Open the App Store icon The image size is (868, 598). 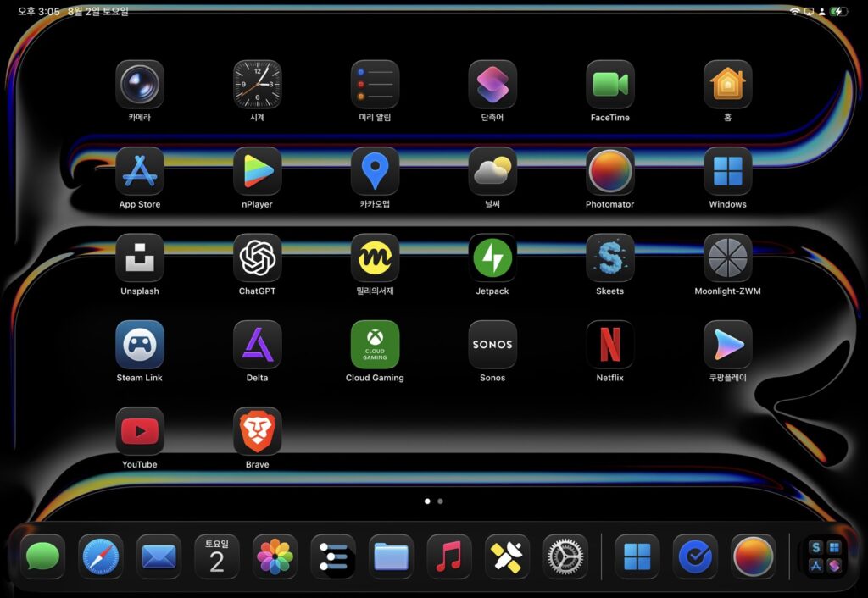pyautogui.click(x=140, y=171)
